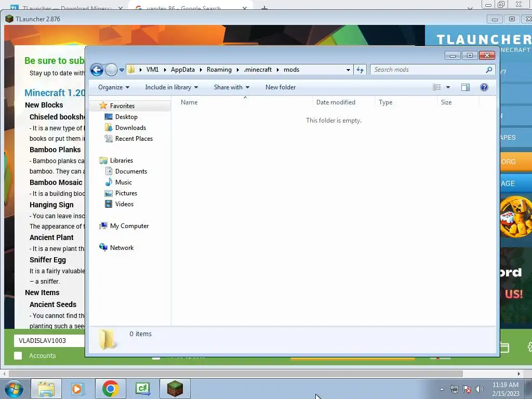Refresh the mods folder view
Viewport: 532px width, 399px height.
[x=360, y=70]
